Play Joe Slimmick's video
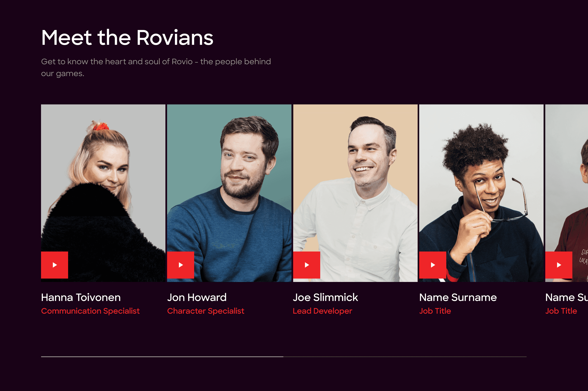This screenshot has width=588, height=391. pyautogui.click(x=306, y=265)
